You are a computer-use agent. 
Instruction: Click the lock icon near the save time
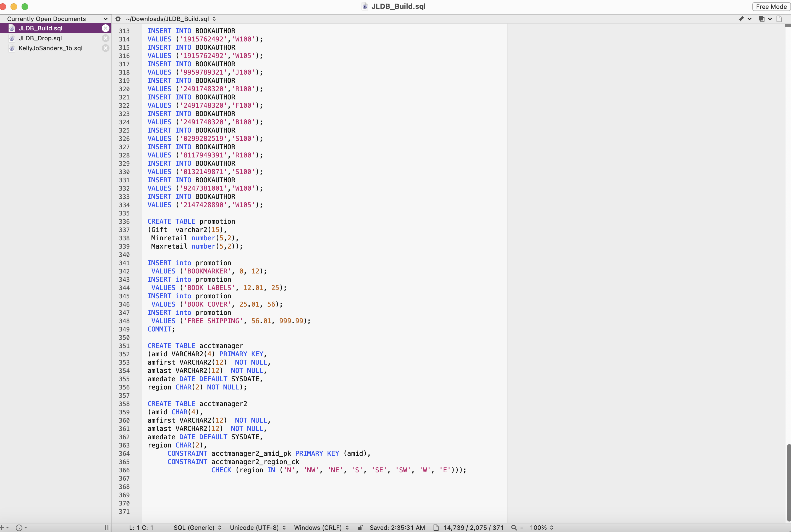click(360, 528)
